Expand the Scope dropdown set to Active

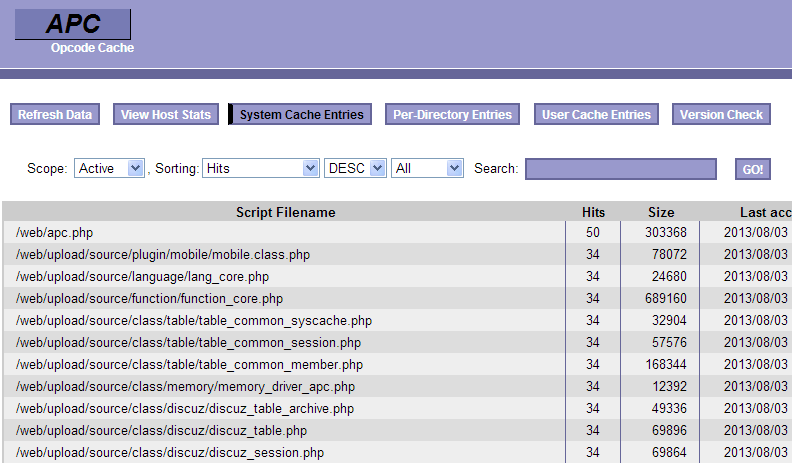point(110,169)
